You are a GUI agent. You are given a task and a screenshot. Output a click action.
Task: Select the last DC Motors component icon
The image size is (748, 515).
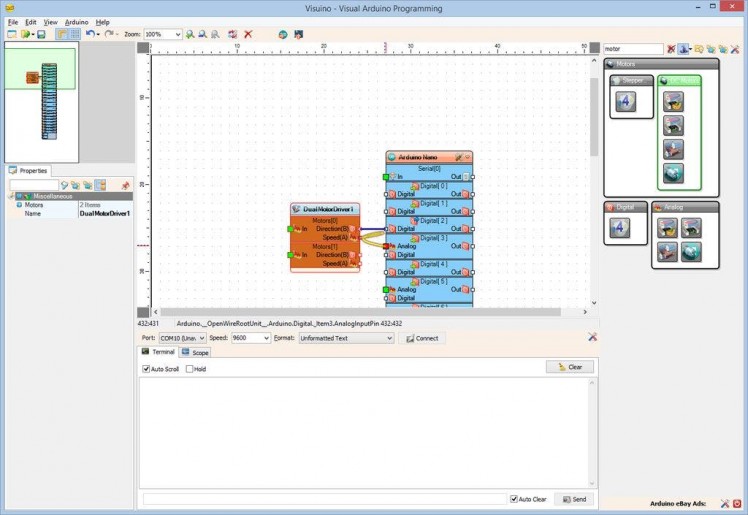tap(674, 173)
